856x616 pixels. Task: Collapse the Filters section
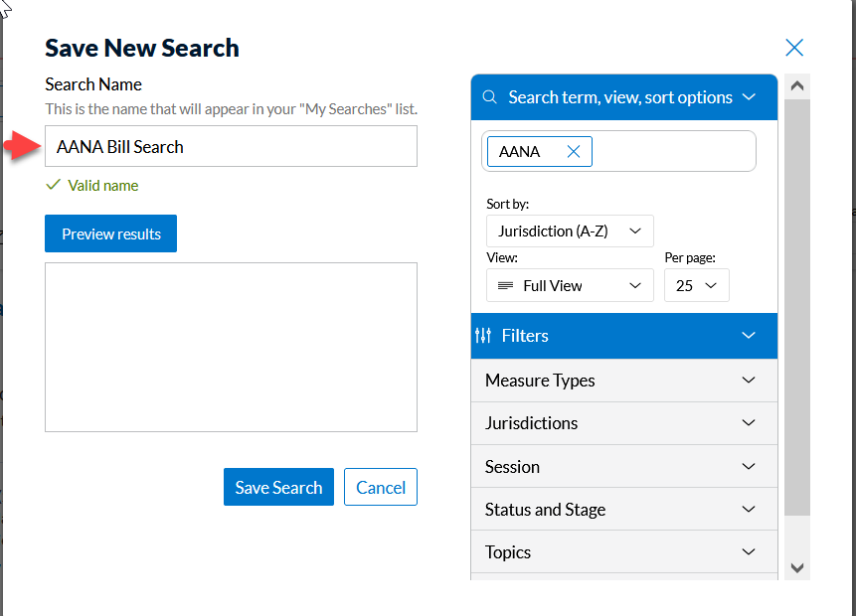point(749,336)
